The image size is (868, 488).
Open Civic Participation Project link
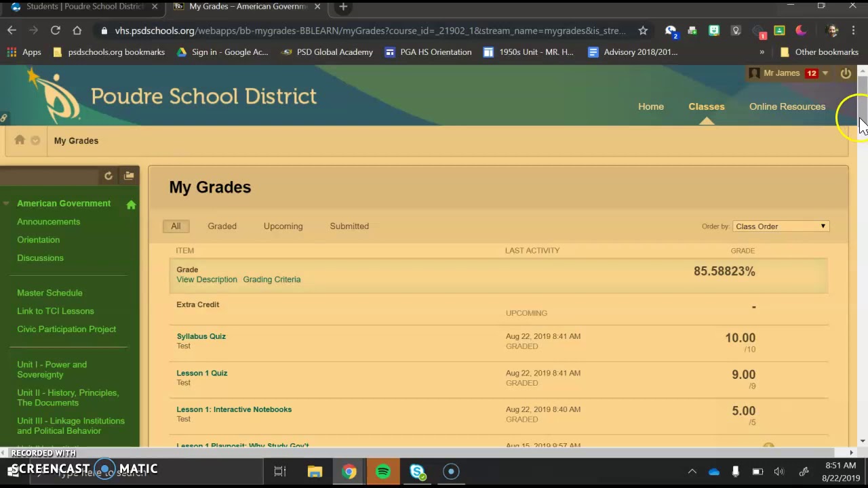[x=66, y=329]
